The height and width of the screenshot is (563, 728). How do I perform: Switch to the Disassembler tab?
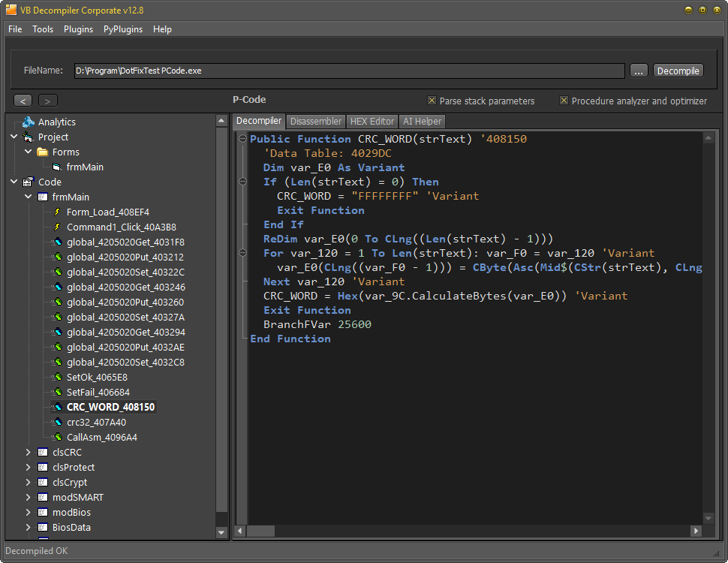tap(315, 121)
